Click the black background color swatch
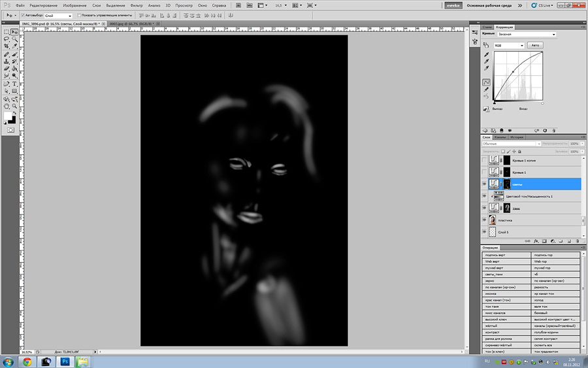Viewport: 588px width, 368px height. point(13,121)
